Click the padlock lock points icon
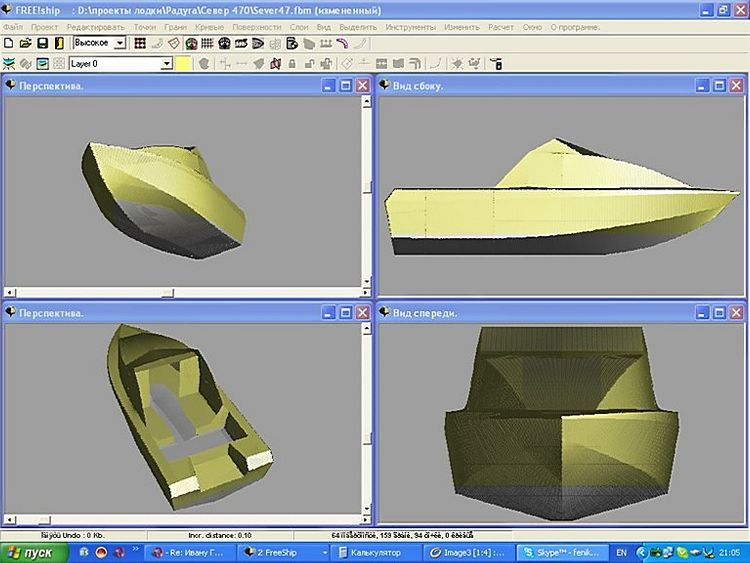The image size is (750, 563). click(x=291, y=64)
